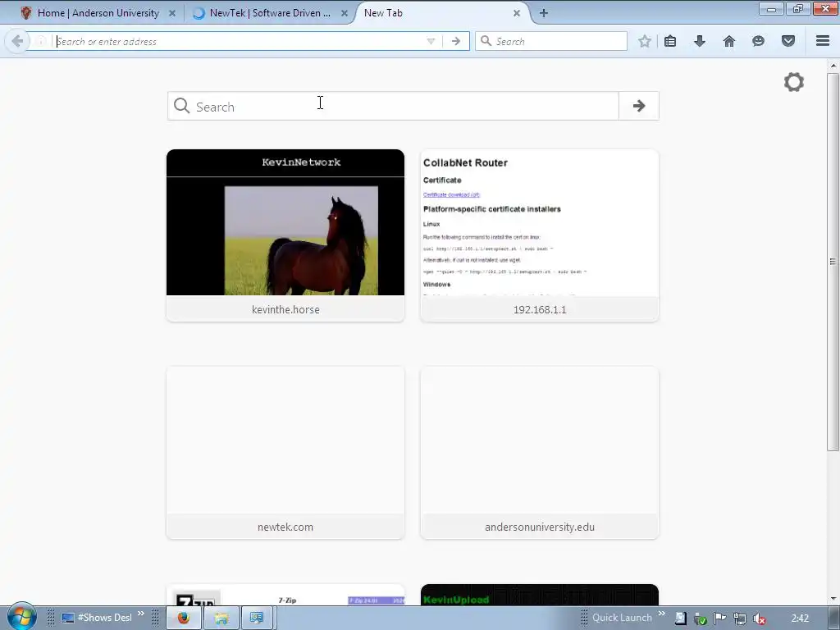Image resolution: width=840 pixels, height=630 pixels.
Task: Click the Action Center flag tray icon
Action: pyautogui.click(x=720, y=619)
